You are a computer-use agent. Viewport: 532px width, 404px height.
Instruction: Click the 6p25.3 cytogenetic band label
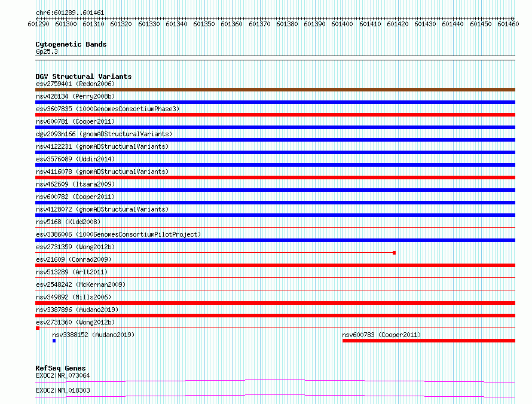click(x=47, y=51)
